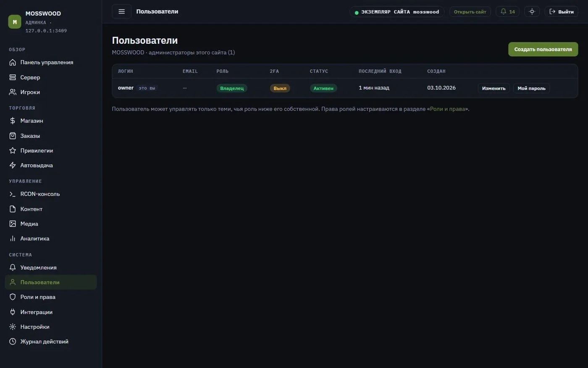Screen dimensions: 588x368
Task: Click Создать пользователя button
Action: coord(543,49)
